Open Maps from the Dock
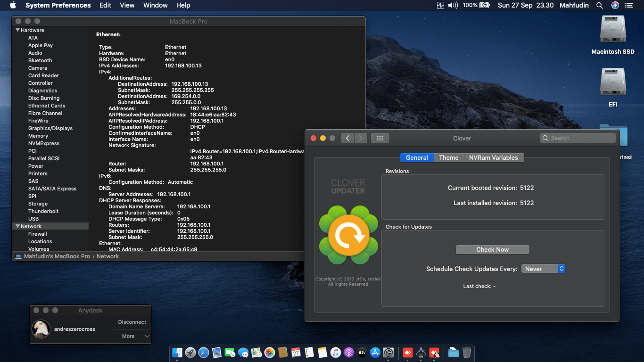Image resolution: width=644 pixels, height=362 pixels. pos(256,353)
